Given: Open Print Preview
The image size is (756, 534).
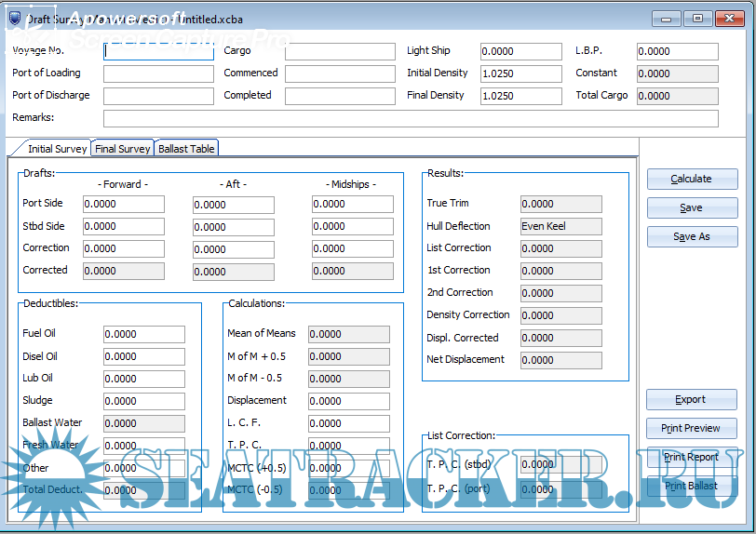Looking at the screenshot, I should tap(691, 428).
